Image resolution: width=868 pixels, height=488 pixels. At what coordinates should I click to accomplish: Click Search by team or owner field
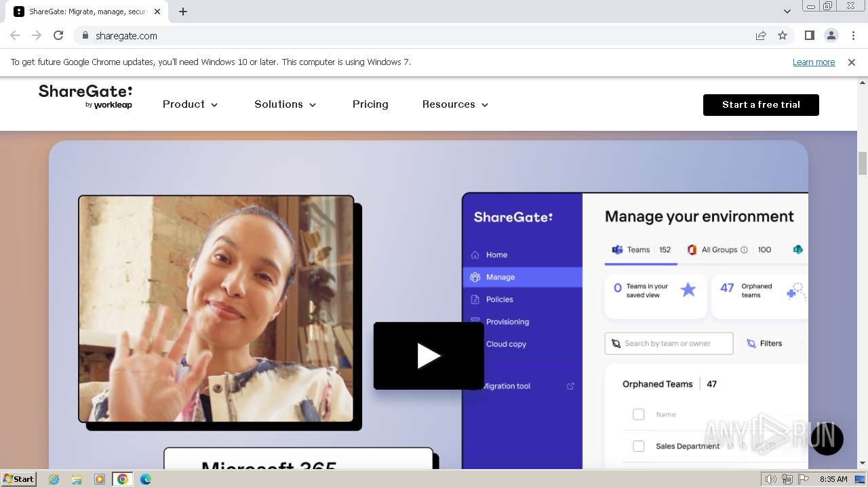[x=669, y=344]
